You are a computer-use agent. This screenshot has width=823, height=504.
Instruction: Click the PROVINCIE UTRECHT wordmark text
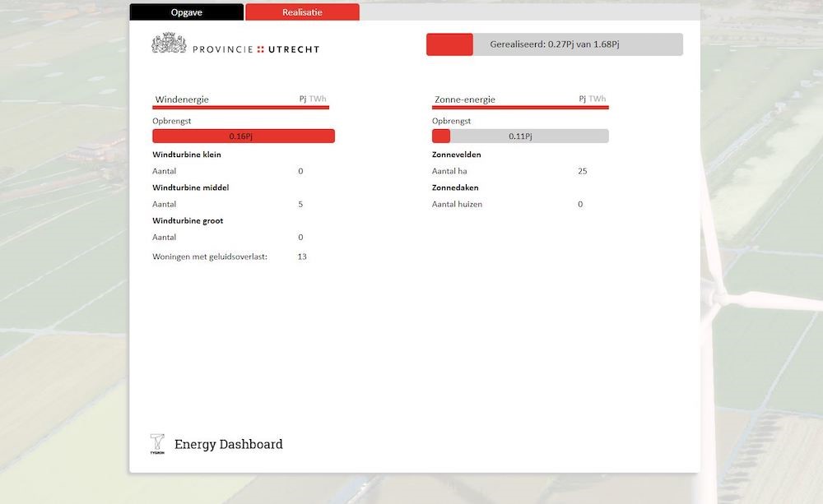(256, 49)
